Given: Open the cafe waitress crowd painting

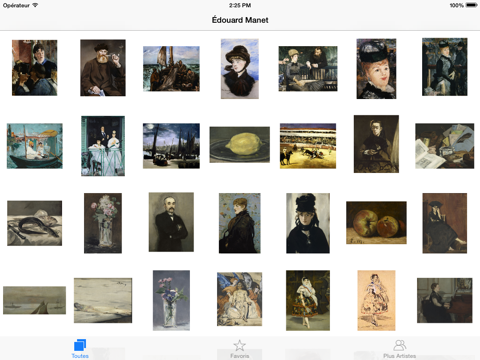Looking at the screenshot, I should click(35, 68).
